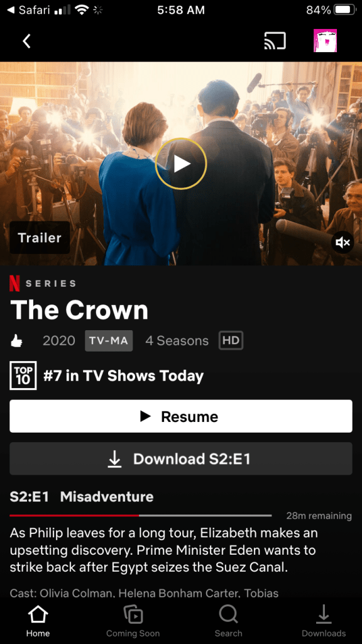Expand the truncated Cast list
Viewport: 362px width, 644px height.
click(144, 593)
